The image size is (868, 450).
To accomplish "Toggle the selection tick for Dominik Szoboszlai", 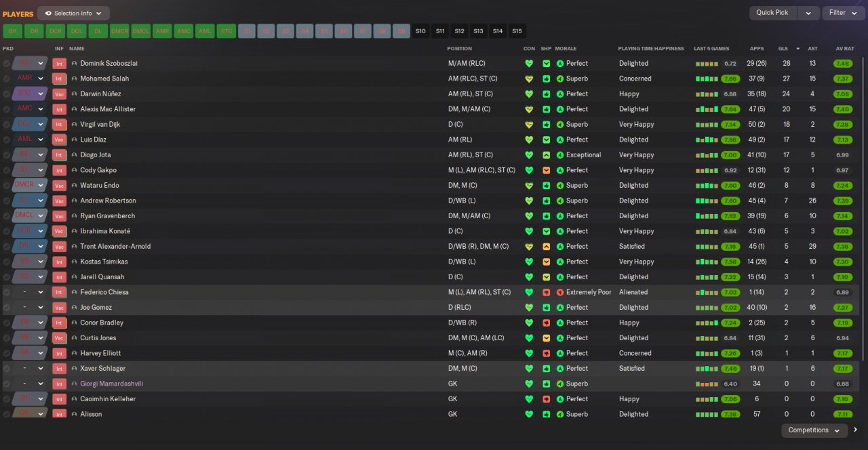I will click(x=7, y=64).
